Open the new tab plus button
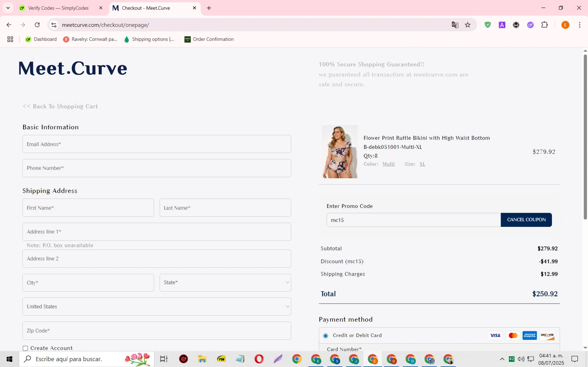This screenshot has width=588, height=367. pyautogui.click(x=209, y=8)
